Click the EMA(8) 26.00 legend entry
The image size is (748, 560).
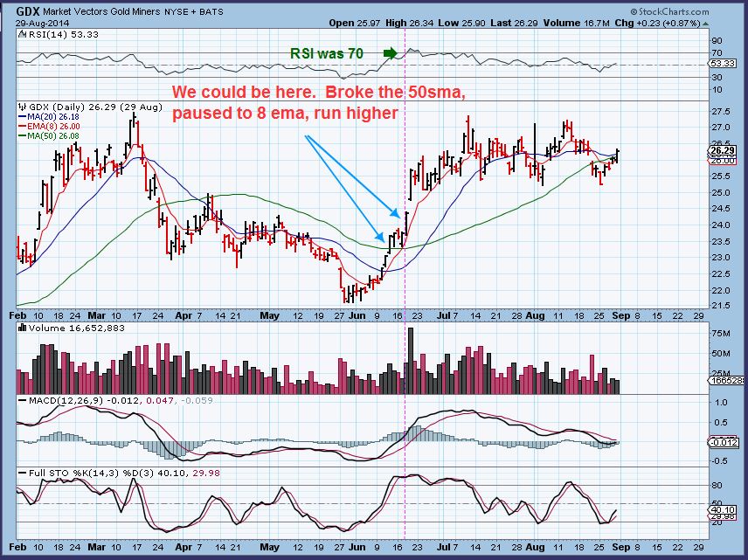click(53, 127)
